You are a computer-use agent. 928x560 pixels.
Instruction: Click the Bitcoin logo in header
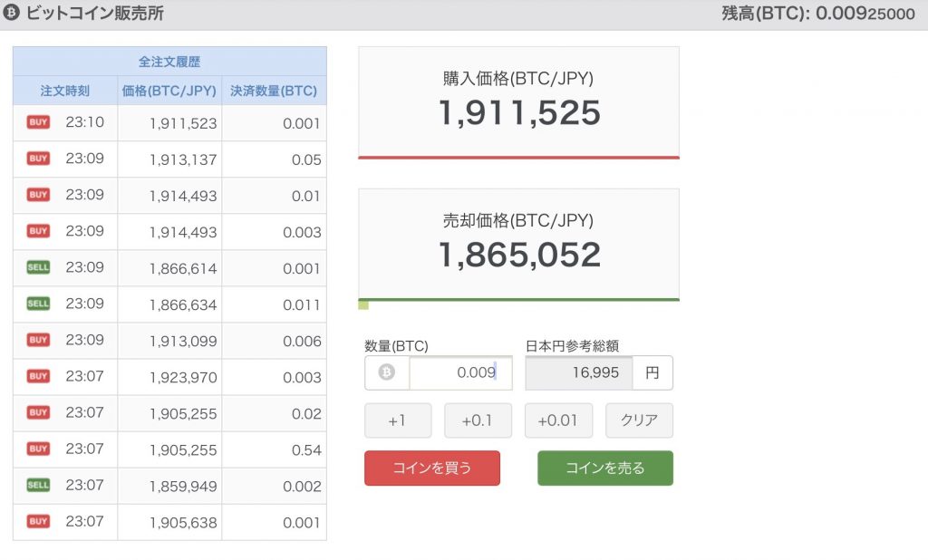pos(11,13)
